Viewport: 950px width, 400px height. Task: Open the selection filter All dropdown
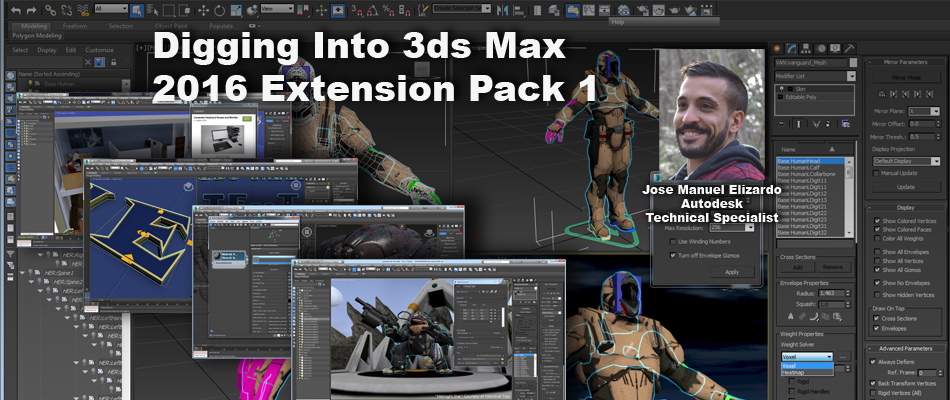pyautogui.click(x=111, y=9)
